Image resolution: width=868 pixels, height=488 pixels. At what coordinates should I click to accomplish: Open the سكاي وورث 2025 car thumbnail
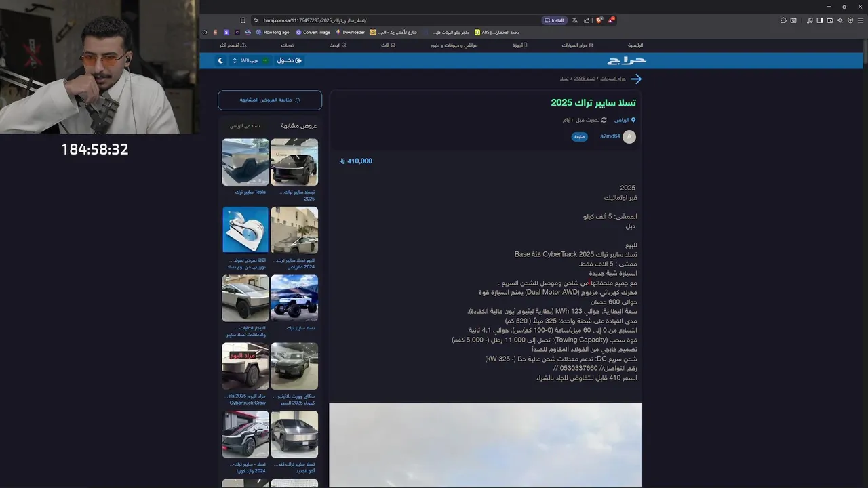pos(294,366)
